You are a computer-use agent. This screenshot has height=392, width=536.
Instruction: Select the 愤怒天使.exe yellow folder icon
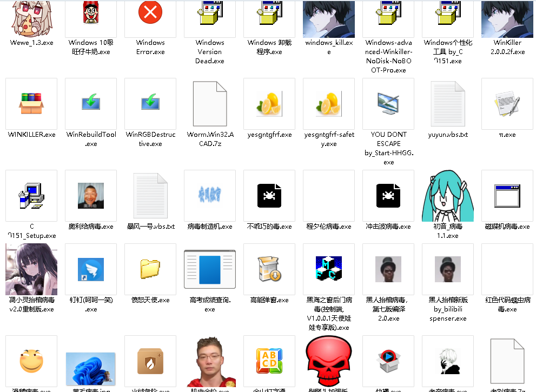[150, 269]
